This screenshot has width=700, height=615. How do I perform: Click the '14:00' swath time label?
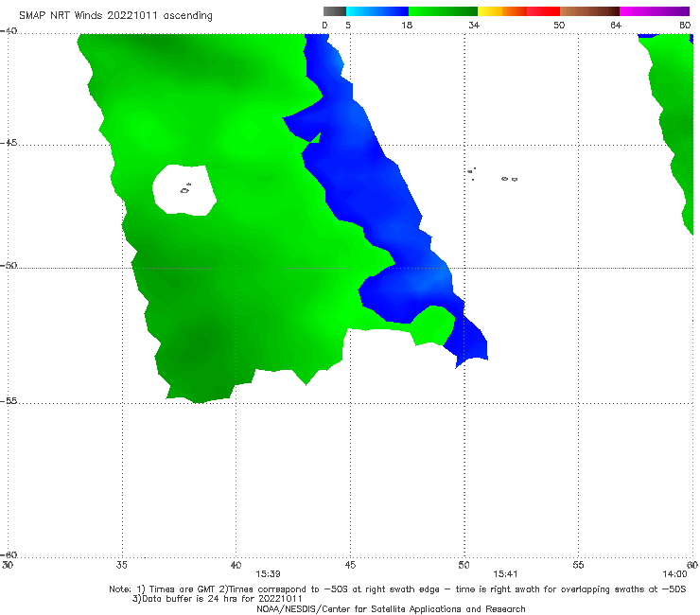(x=674, y=574)
